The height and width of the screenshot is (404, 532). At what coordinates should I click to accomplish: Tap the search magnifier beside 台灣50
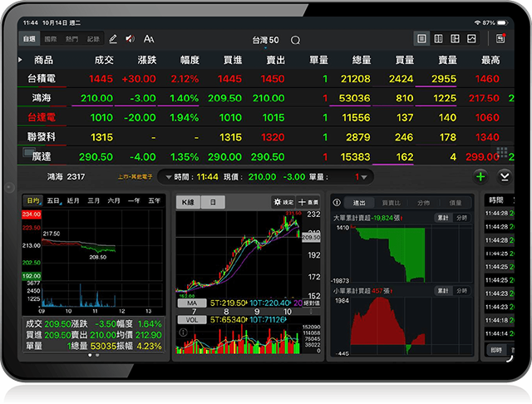tap(295, 41)
